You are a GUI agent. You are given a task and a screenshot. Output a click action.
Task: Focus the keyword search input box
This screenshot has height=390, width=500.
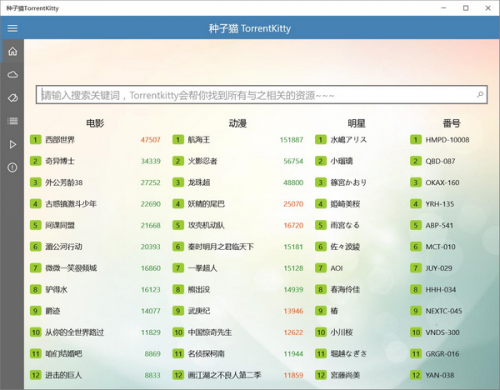[262, 95]
